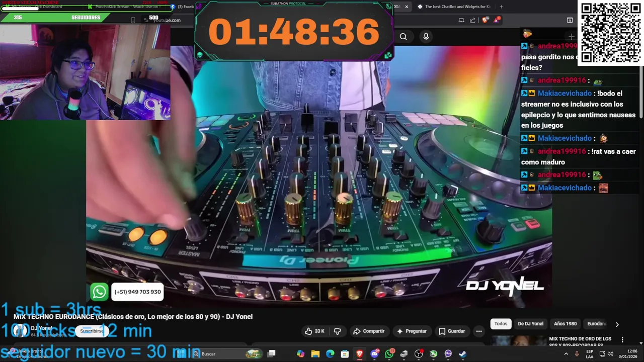Viewport: 644px width, 362px height.
Task: Open the DJ Yonel channel avatar
Action: (20, 330)
